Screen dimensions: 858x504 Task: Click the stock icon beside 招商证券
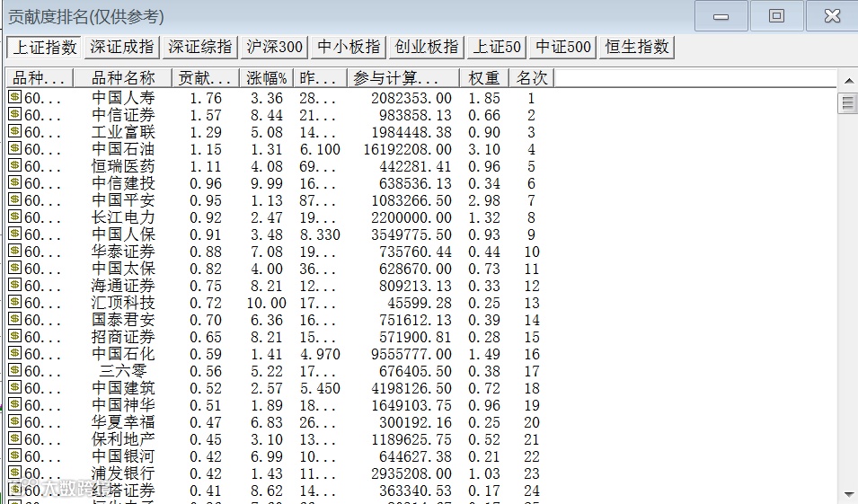click(x=14, y=336)
